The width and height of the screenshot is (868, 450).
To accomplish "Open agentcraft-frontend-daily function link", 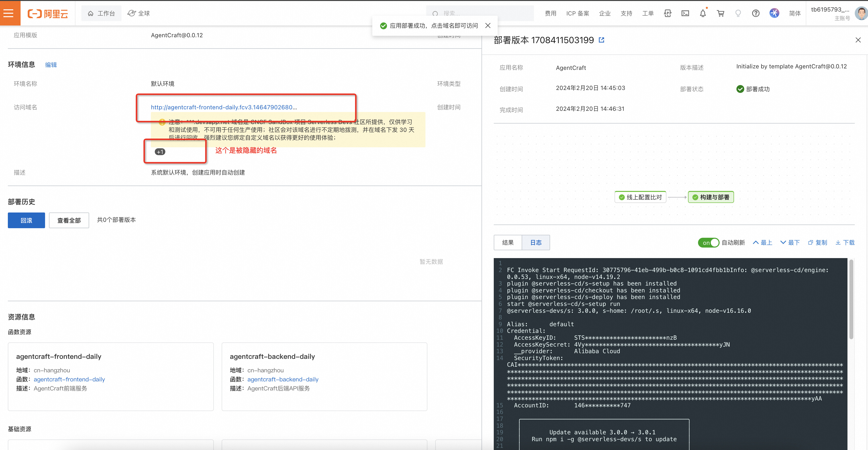I will coord(69,379).
